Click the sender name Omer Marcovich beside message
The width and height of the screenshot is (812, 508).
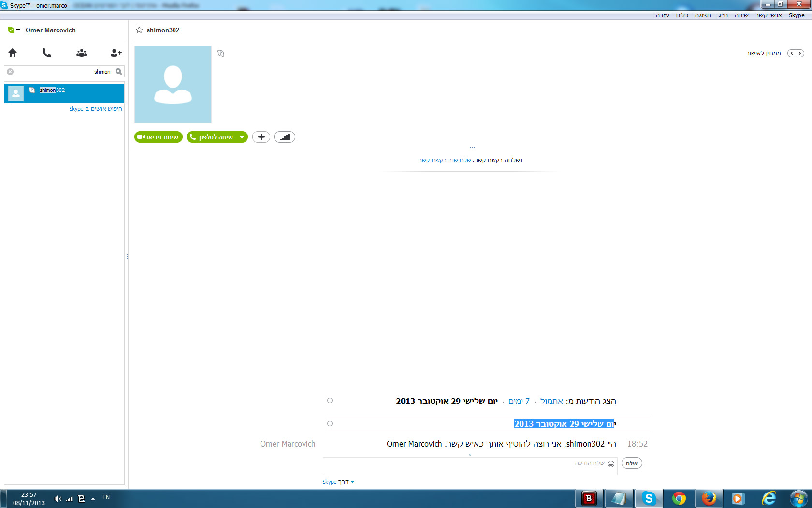click(x=288, y=444)
